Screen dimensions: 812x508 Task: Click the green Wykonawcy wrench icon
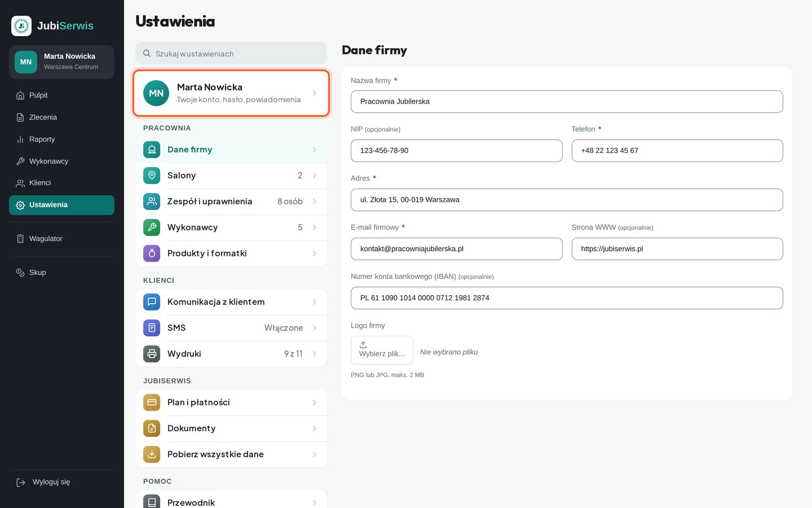point(152,228)
